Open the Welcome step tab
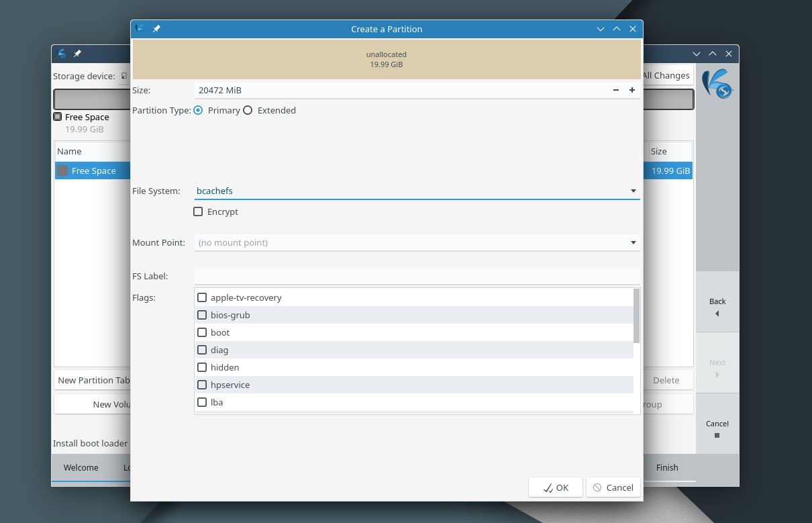This screenshot has width=812, height=523. point(81,467)
